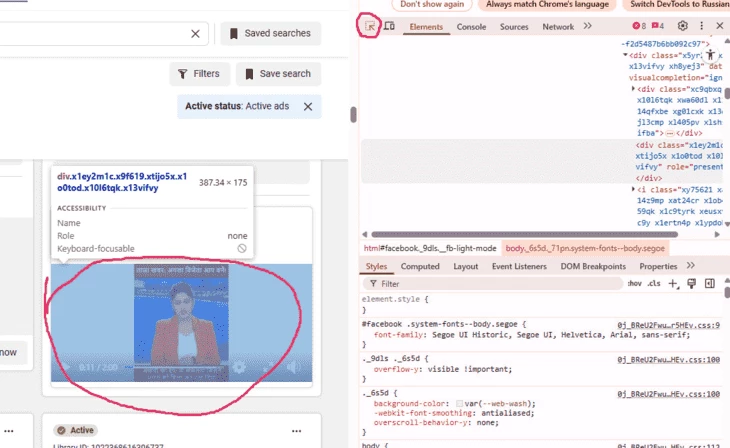Open the video settings gear
The height and width of the screenshot is (448, 730).
pyautogui.click(x=239, y=367)
